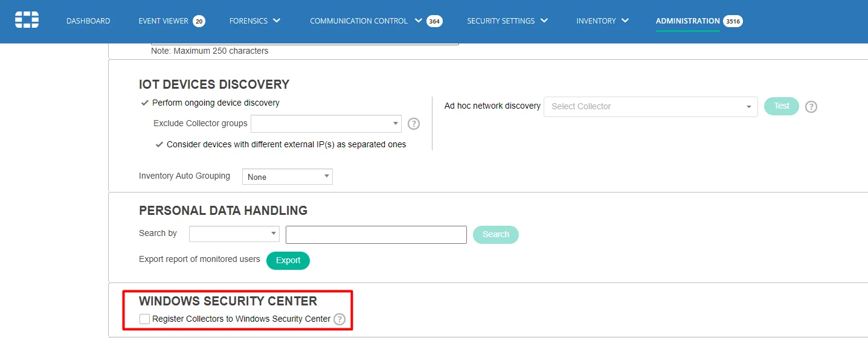Open help for Exclude Collector groups
868x338 pixels.
point(414,124)
